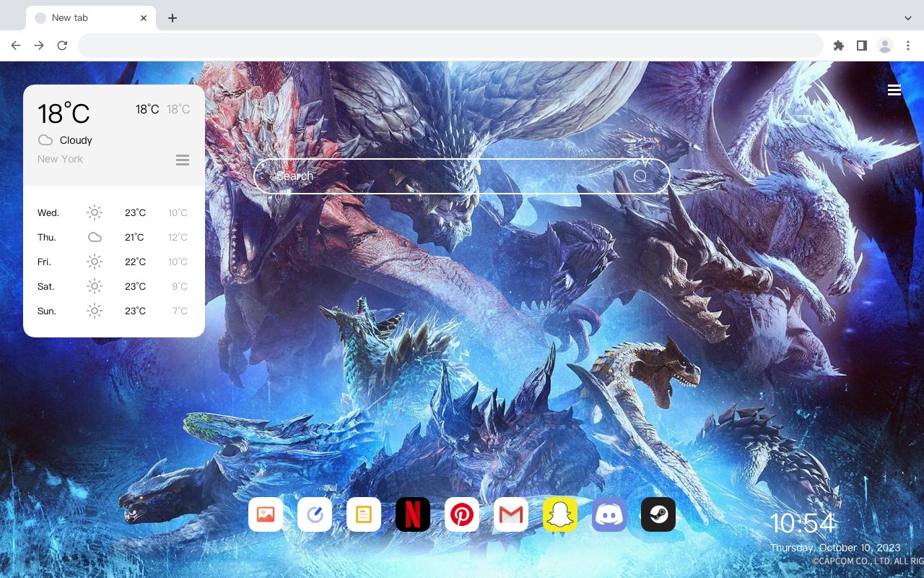
Task: Go forward to the next page
Action: 39,46
